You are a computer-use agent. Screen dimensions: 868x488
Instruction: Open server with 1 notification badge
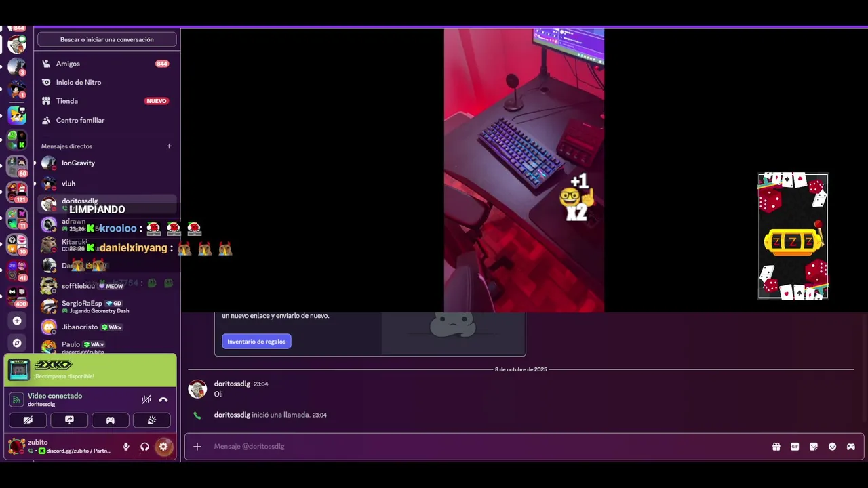(17, 89)
